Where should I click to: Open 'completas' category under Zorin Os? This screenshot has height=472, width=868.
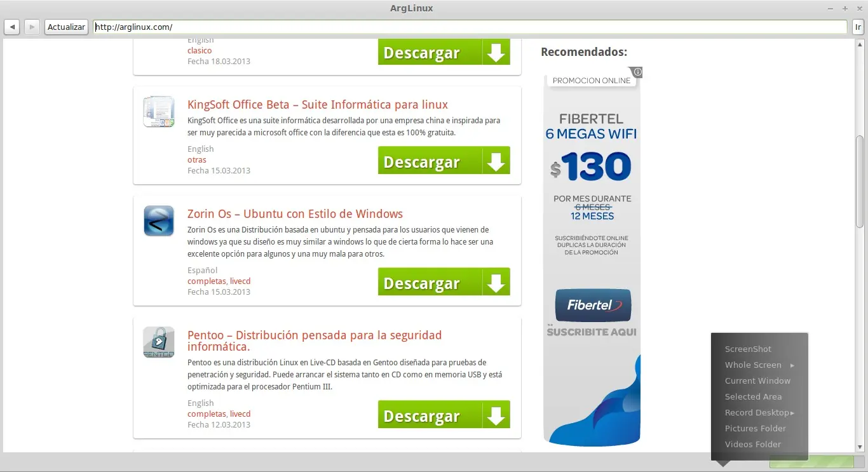pos(207,281)
